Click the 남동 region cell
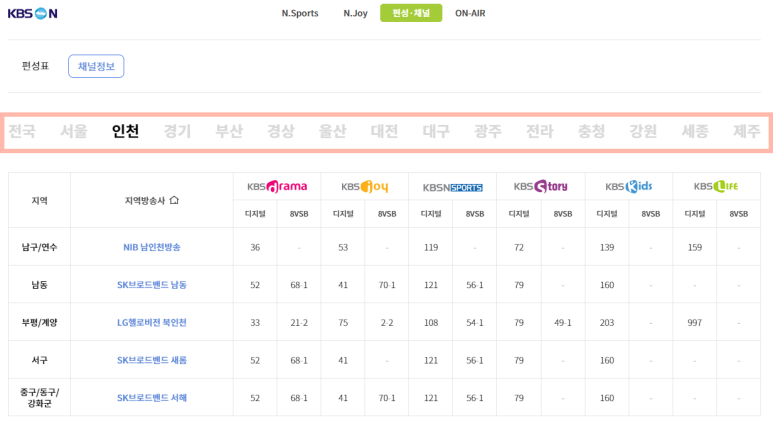Screen dimensions: 773x430 pos(39,285)
